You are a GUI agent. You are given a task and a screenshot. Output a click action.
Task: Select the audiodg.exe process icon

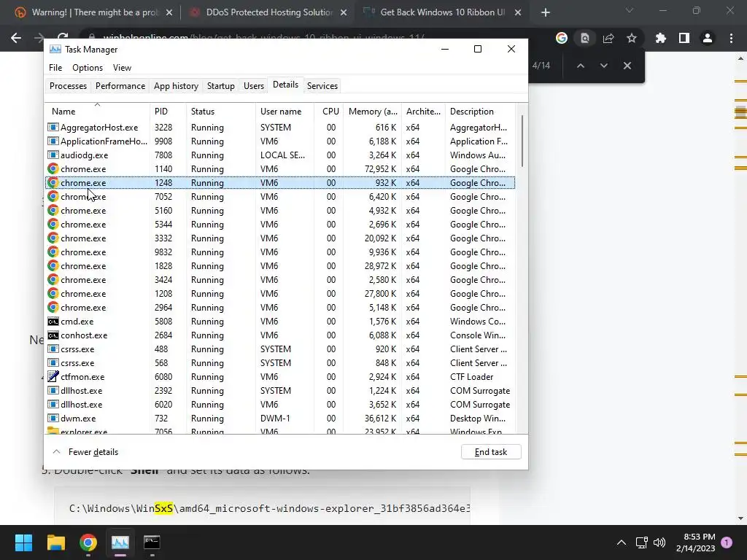[53, 155]
